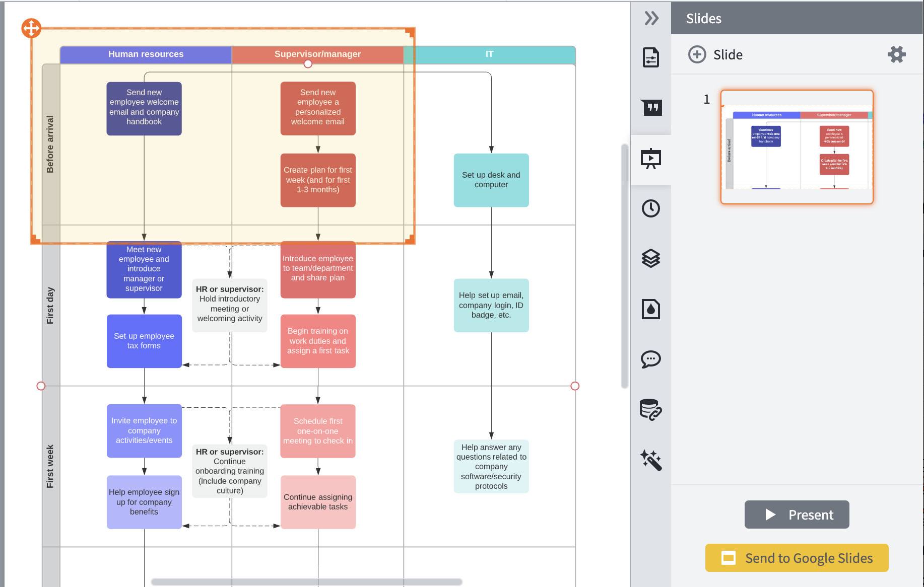Click the Slides panel title

pyautogui.click(x=704, y=19)
